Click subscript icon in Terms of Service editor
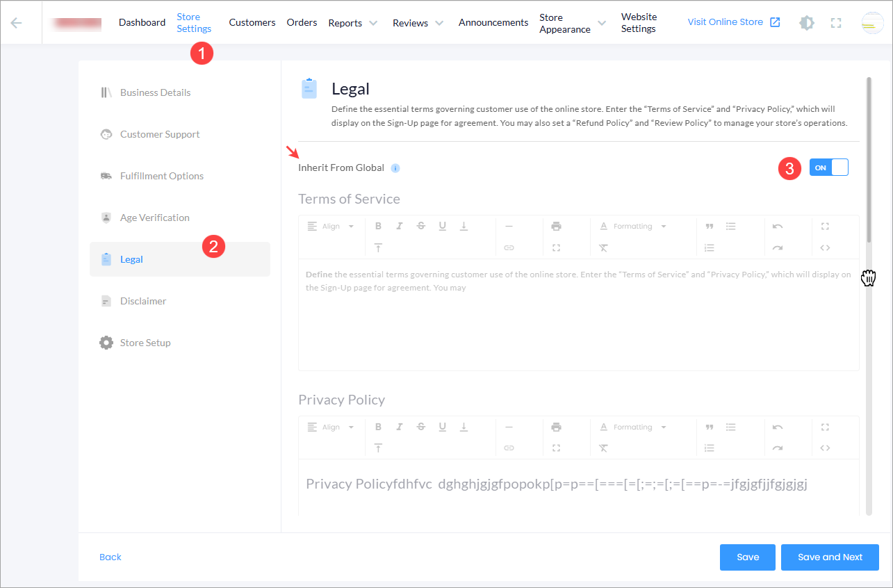Screen dimensions: 893x588 (x=464, y=226)
